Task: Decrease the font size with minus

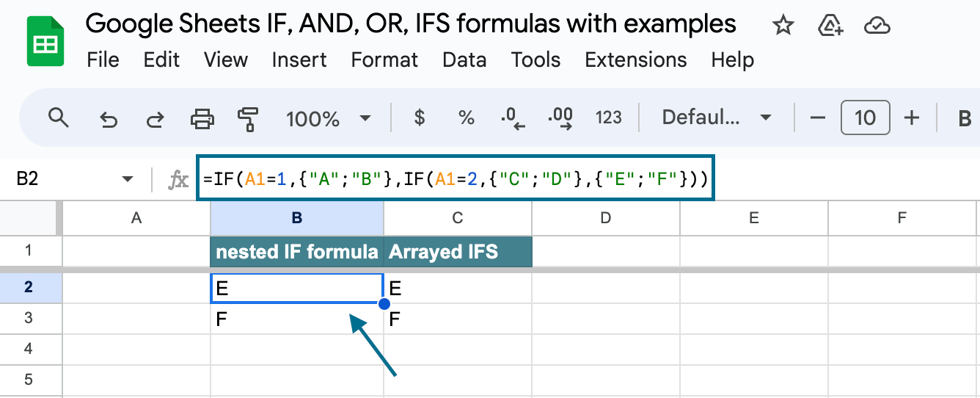Action: [x=818, y=117]
